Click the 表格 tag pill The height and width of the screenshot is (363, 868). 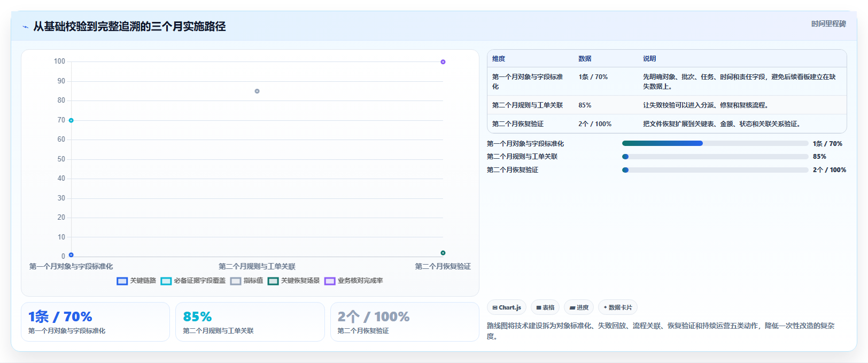[545, 307]
